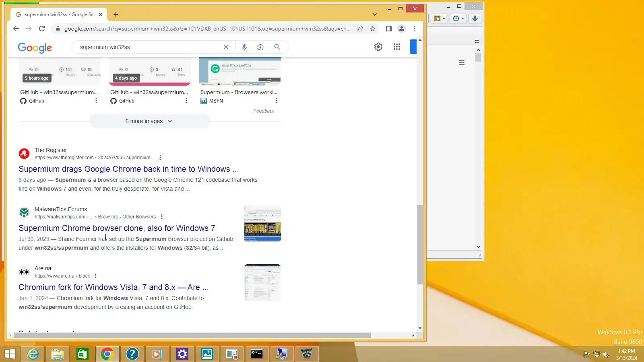644x362 pixels.
Task: Open File Explorer from the taskbar
Action: click(58, 354)
